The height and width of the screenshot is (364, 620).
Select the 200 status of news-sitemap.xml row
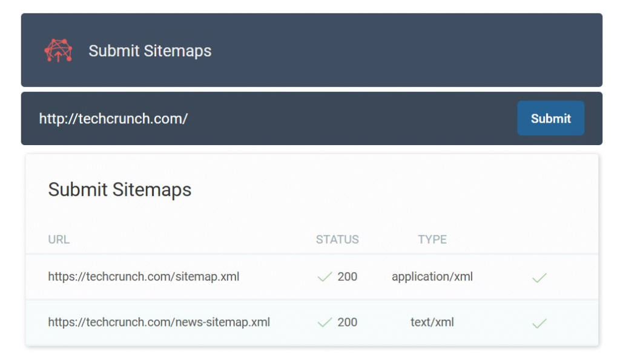point(347,322)
